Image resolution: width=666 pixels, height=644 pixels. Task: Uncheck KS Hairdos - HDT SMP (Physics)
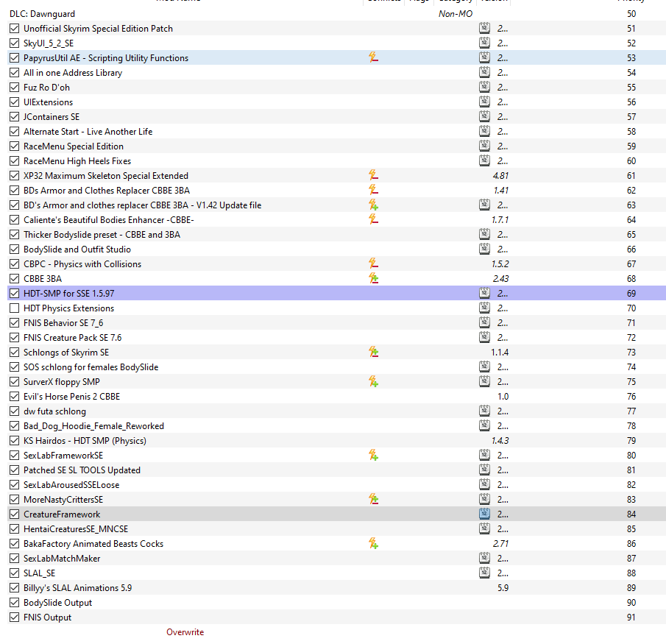pyautogui.click(x=15, y=441)
